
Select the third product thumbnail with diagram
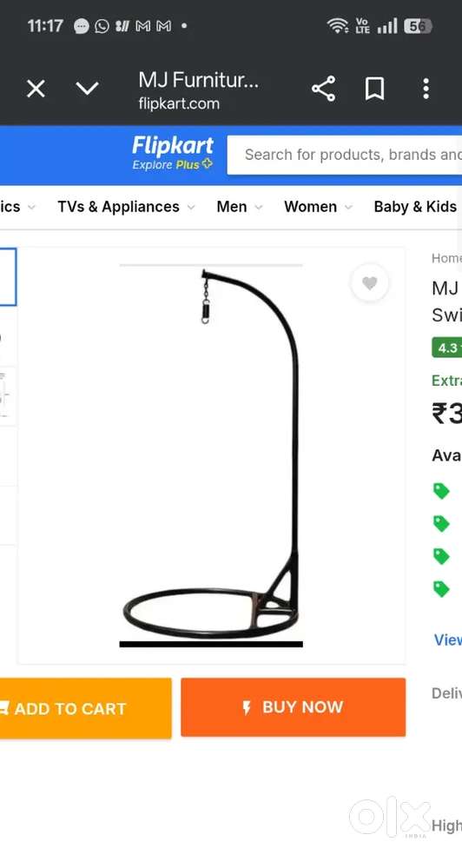8,396
